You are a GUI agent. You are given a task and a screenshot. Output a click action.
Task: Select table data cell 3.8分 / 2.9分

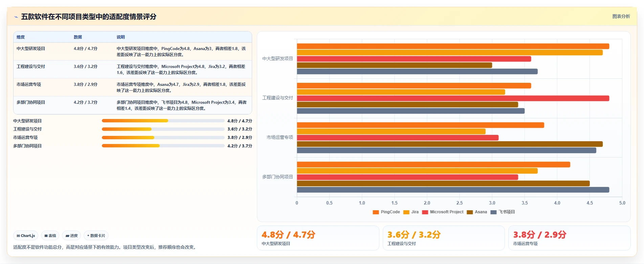tap(86, 85)
